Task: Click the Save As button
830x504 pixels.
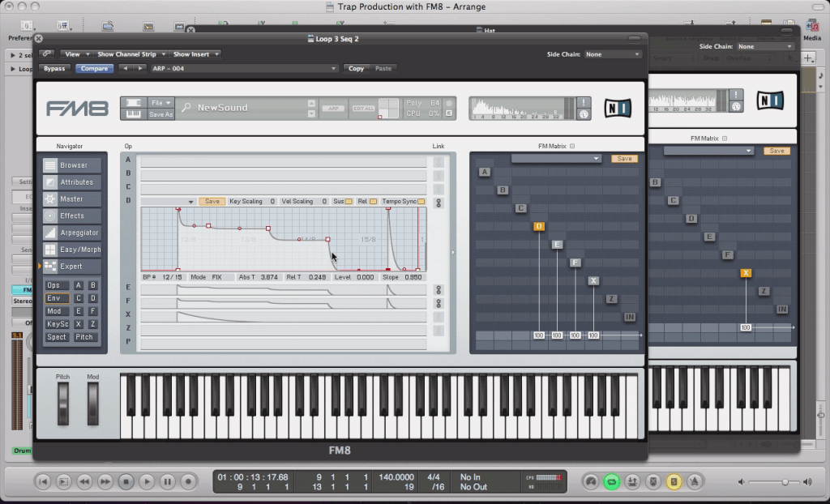Action: pyautogui.click(x=161, y=114)
